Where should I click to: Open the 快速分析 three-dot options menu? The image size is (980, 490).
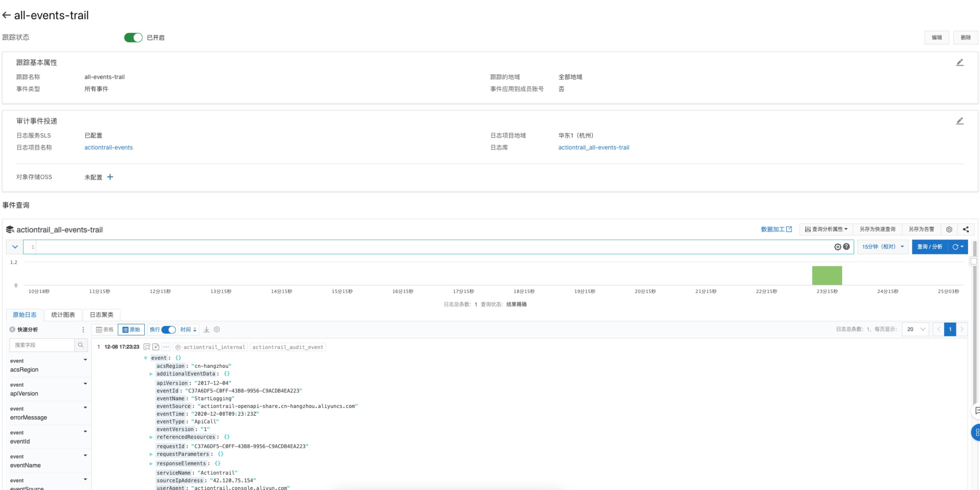(x=83, y=330)
